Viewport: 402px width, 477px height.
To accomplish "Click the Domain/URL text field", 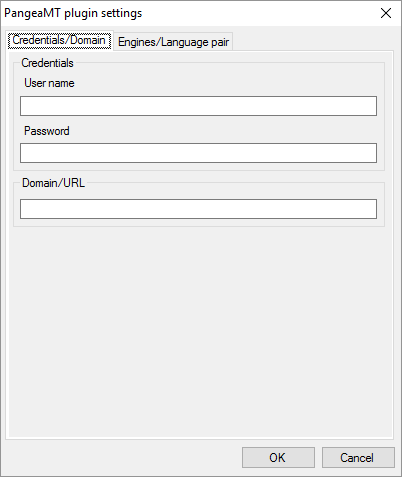I will (x=198, y=209).
